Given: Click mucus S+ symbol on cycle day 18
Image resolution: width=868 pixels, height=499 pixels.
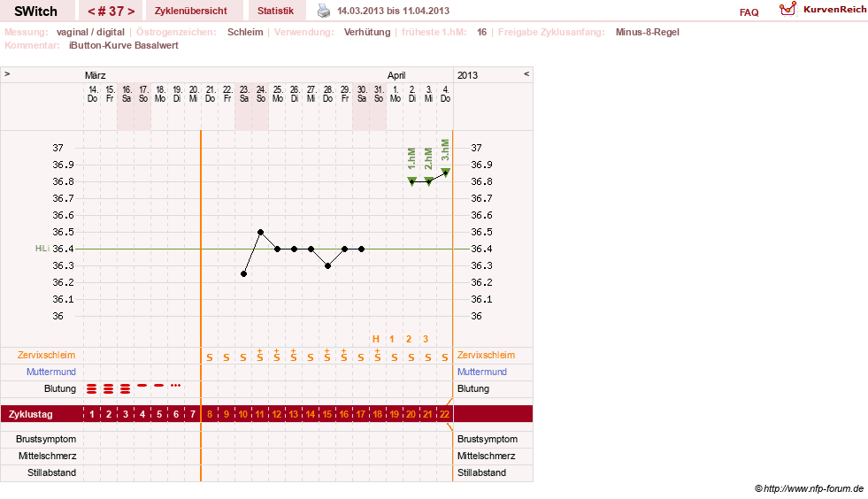Looking at the screenshot, I should pos(377,356).
